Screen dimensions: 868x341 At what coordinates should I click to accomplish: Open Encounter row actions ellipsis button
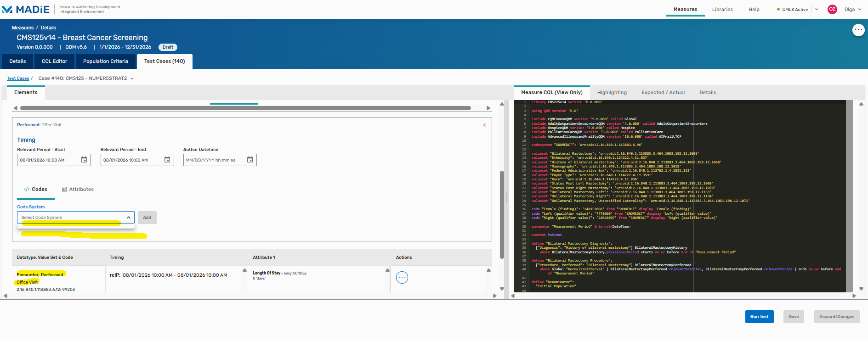pos(402,277)
